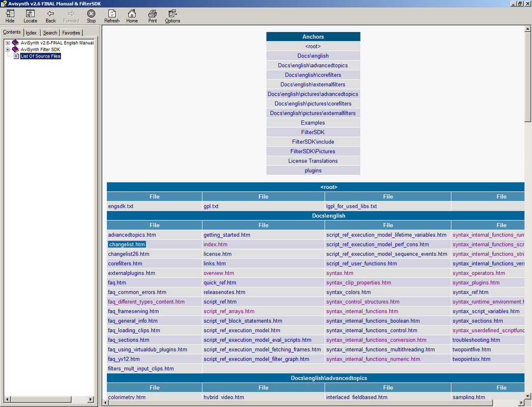This screenshot has width=532, height=407.
Task: Print the current topic
Action: pos(152,16)
